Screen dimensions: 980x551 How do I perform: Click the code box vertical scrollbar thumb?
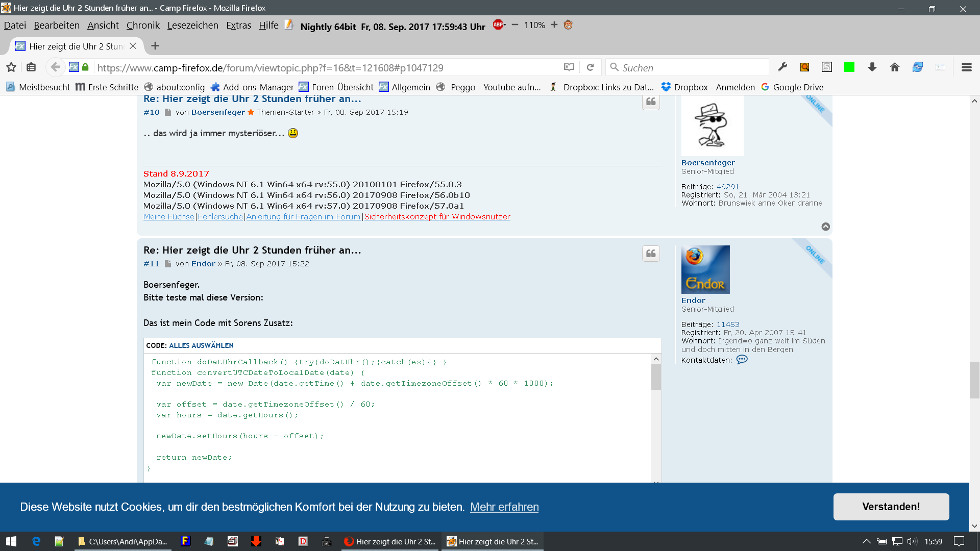tap(656, 377)
